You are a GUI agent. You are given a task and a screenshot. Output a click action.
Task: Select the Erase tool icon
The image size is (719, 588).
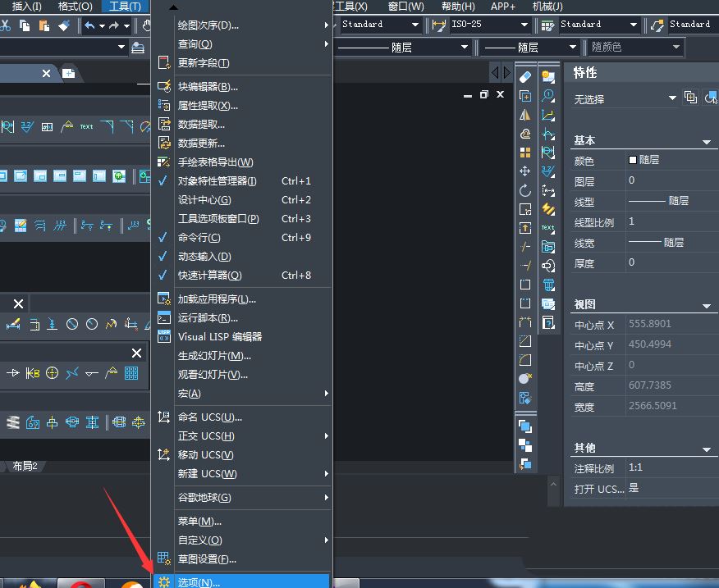(x=525, y=77)
